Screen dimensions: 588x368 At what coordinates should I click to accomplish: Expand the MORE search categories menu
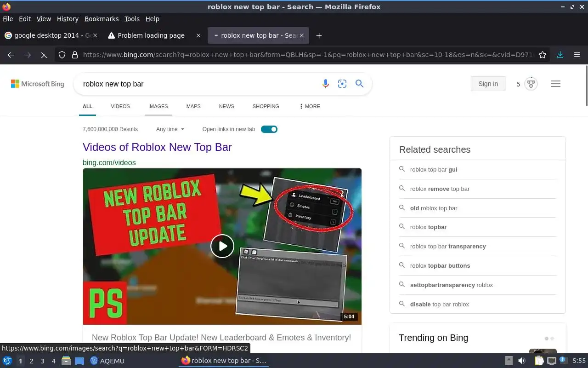(x=310, y=106)
